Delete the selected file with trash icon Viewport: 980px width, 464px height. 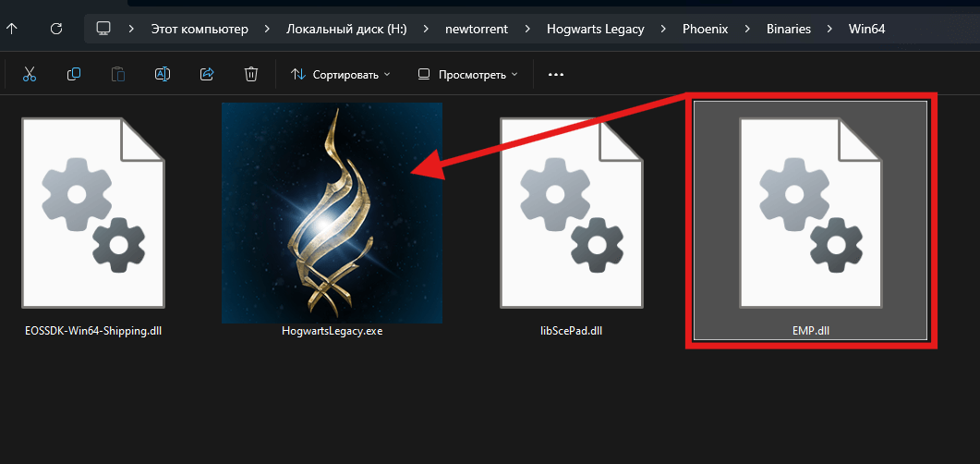(x=250, y=75)
